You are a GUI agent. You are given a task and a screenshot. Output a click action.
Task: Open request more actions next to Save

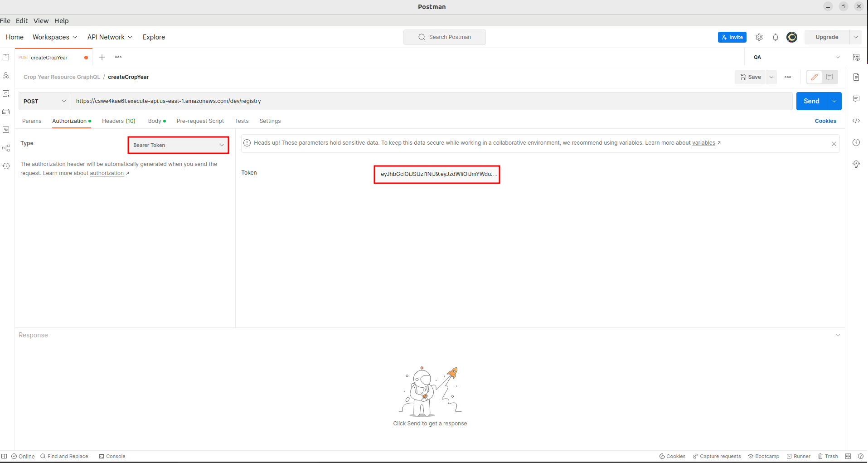(788, 77)
